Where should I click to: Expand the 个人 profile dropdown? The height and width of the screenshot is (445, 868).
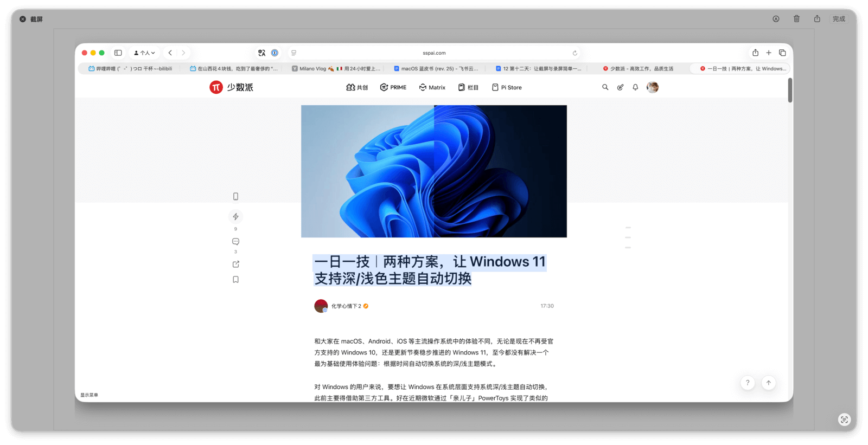pyautogui.click(x=144, y=53)
